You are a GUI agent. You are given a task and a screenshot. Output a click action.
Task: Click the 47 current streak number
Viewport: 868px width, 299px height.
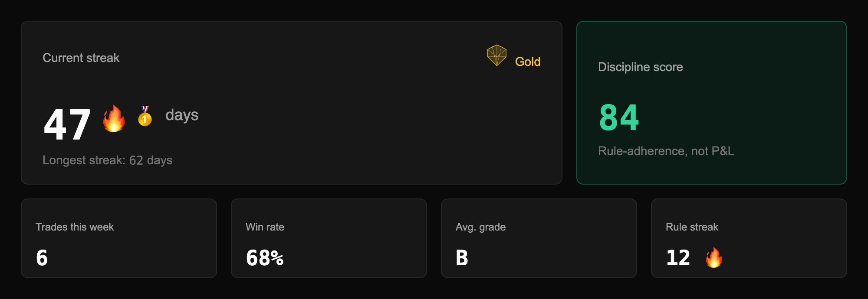(67, 125)
